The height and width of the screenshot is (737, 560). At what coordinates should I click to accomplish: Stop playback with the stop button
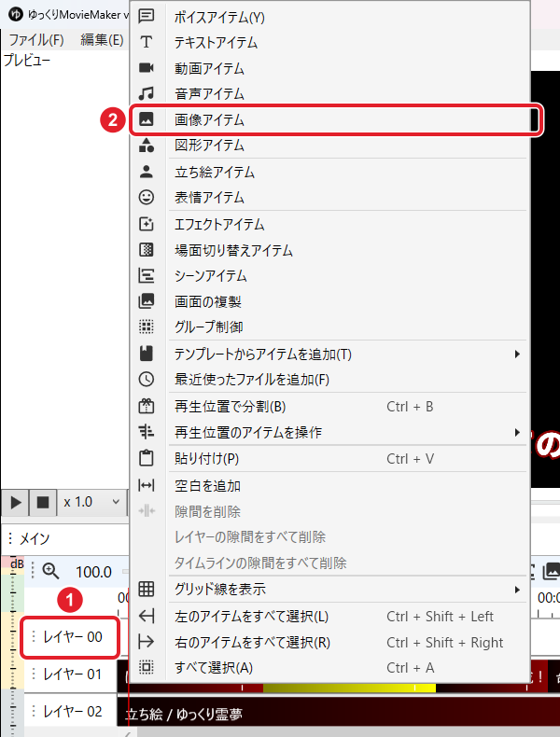(x=43, y=503)
